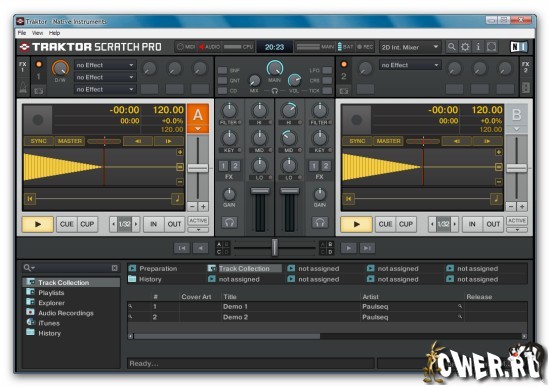Open the File menu
Screen dimensions: 550x387
[x=22, y=33]
